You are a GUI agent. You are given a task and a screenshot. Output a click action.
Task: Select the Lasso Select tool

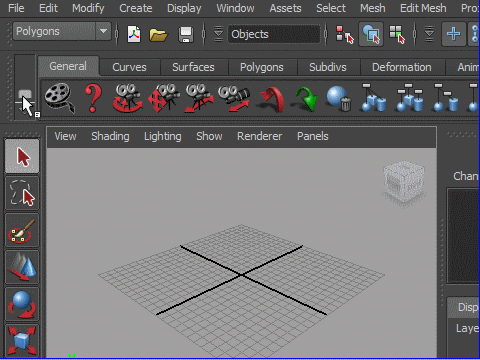(22, 193)
